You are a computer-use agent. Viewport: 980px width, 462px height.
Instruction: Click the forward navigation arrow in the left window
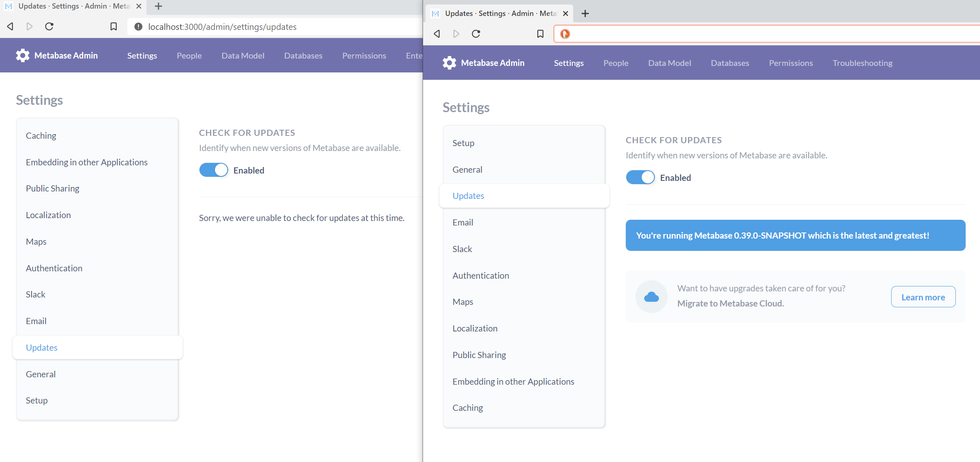29,26
